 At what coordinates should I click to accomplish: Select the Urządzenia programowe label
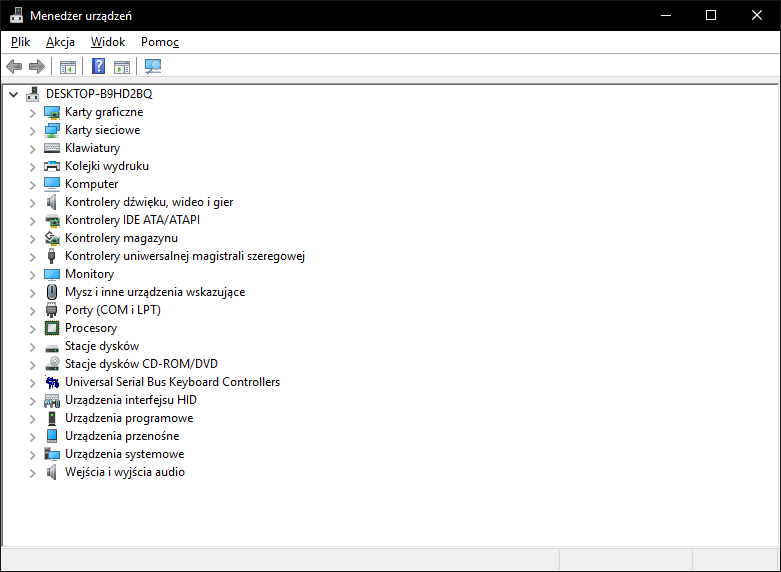(x=129, y=418)
